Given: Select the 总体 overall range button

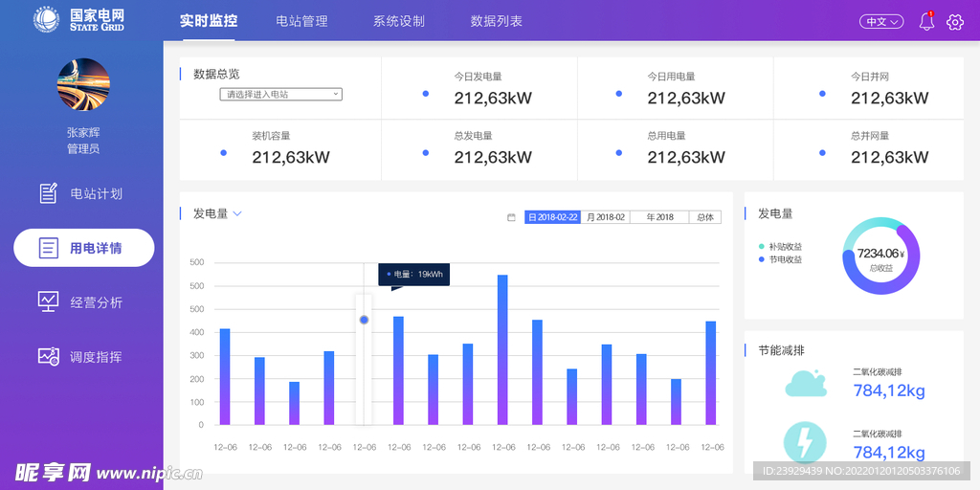Looking at the screenshot, I should [x=705, y=217].
